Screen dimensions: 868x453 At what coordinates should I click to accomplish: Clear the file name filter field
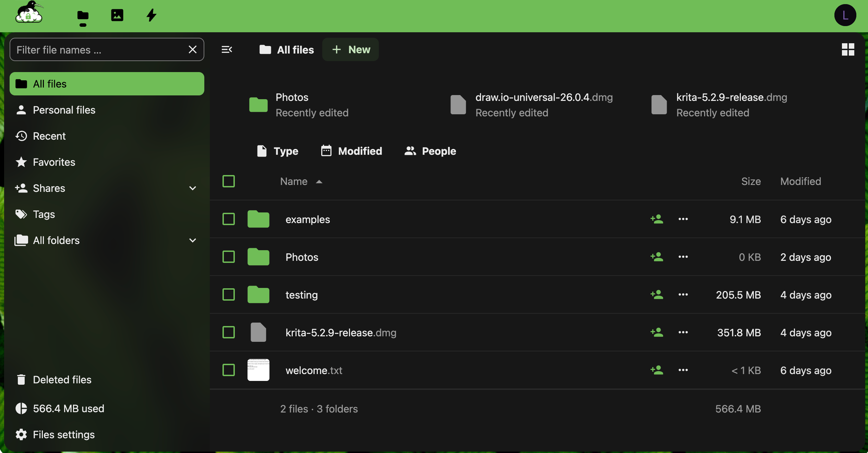[x=192, y=49]
